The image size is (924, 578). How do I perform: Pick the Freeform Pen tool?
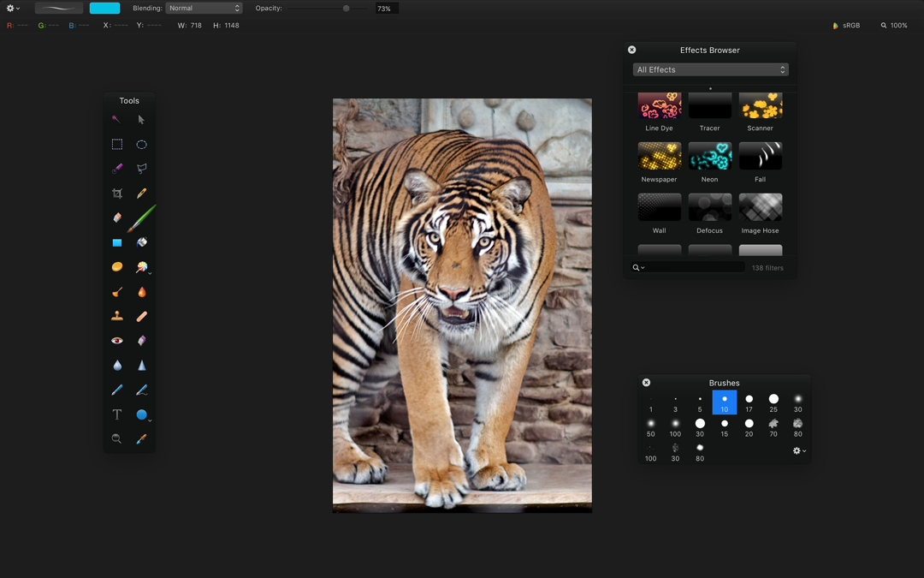click(141, 390)
